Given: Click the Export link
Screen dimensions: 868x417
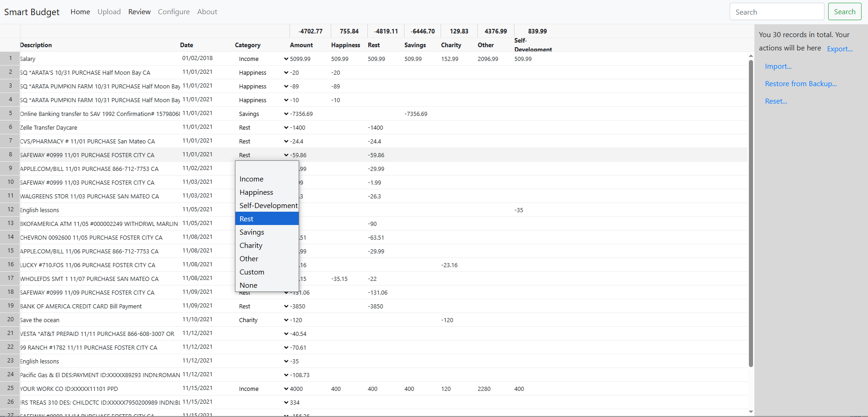Looking at the screenshot, I should pos(839,49).
